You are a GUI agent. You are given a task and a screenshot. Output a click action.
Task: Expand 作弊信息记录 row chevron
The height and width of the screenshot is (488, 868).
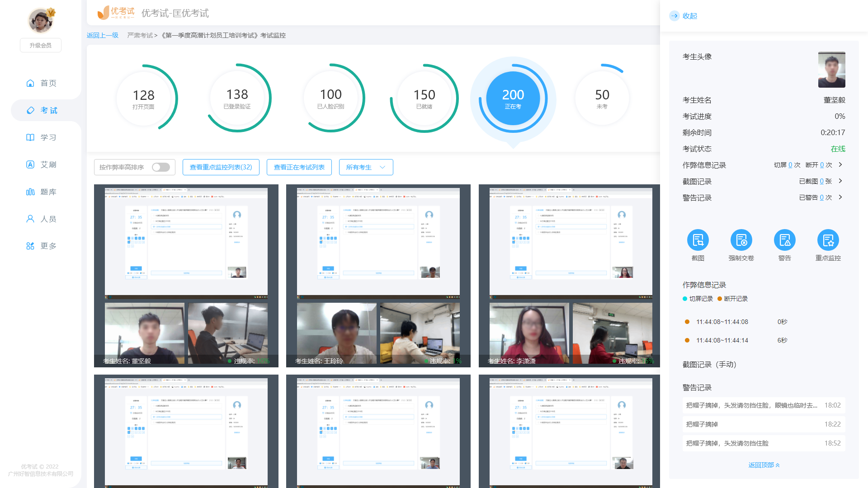pos(840,165)
